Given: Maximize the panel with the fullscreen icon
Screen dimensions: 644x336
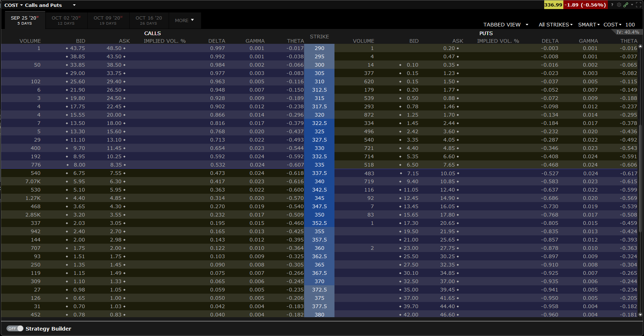Looking at the screenshot, I should [639, 5].
